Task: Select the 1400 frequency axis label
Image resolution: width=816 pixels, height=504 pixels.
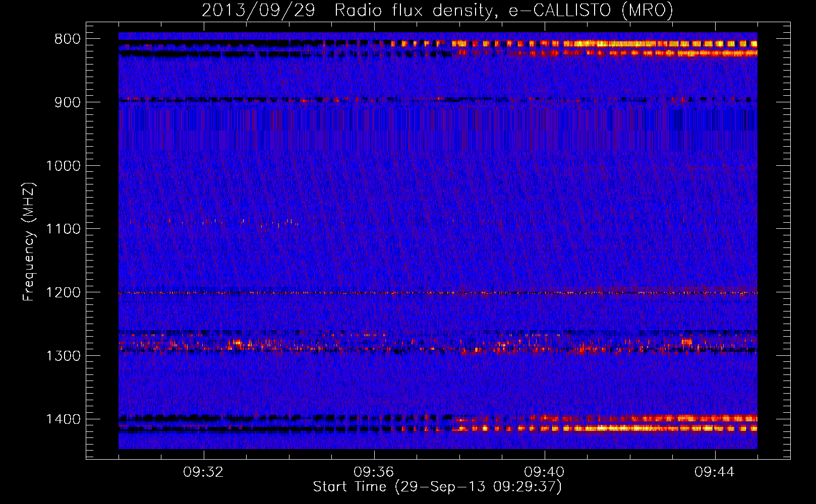Action: (x=63, y=419)
